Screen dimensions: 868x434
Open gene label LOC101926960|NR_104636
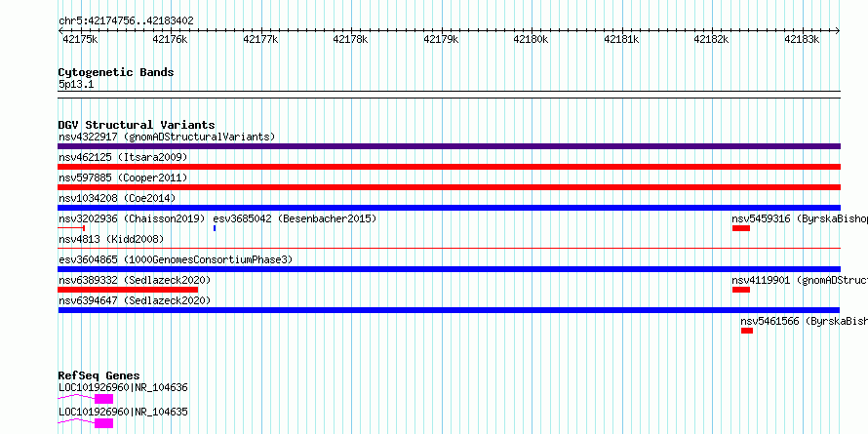(x=123, y=387)
